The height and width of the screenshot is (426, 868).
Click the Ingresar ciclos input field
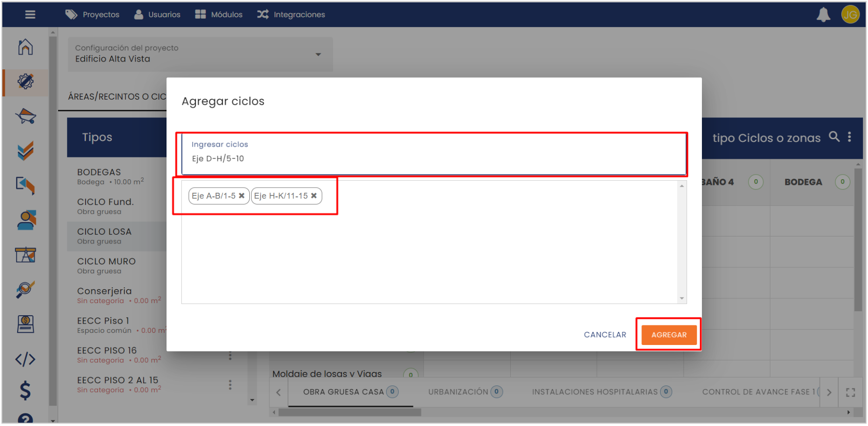(433, 158)
